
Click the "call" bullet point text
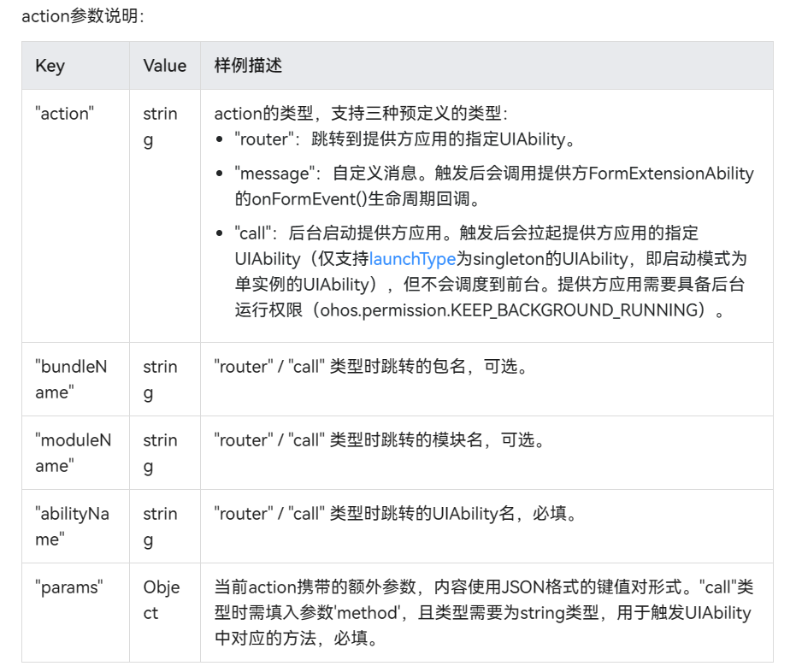(x=253, y=233)
